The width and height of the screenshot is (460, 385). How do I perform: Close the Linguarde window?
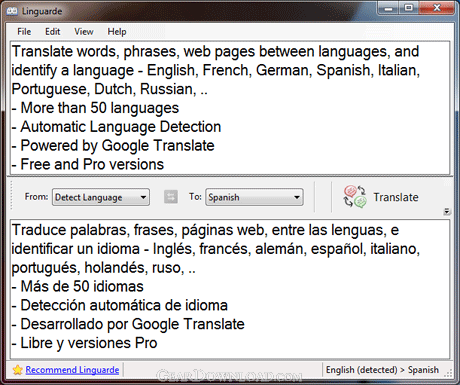[x=437, y=8]
